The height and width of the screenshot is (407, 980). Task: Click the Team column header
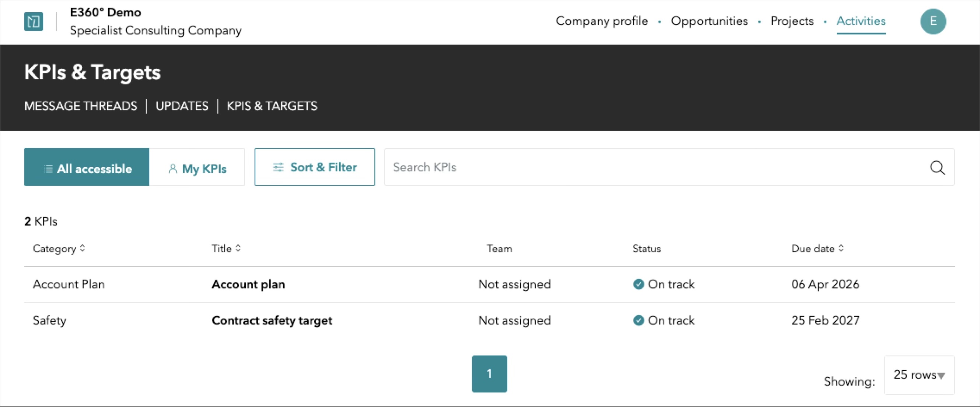pyautogui.click(x=499, y=248)
